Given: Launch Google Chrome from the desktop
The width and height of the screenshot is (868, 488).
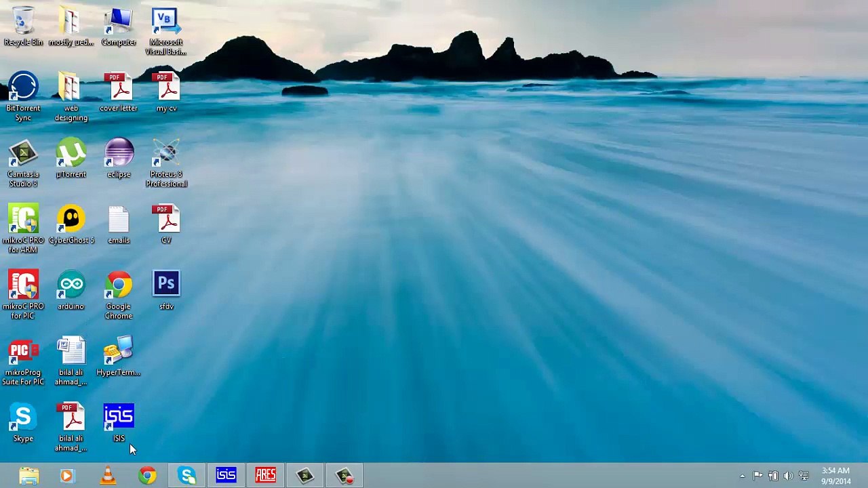Looking at the screenshot, I should point(119,296).
